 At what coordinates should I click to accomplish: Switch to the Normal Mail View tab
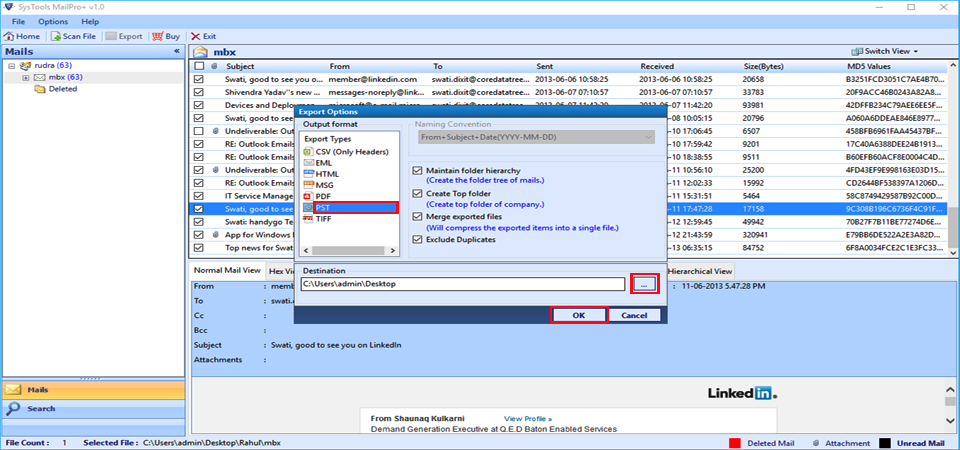(x=227, y=270)
